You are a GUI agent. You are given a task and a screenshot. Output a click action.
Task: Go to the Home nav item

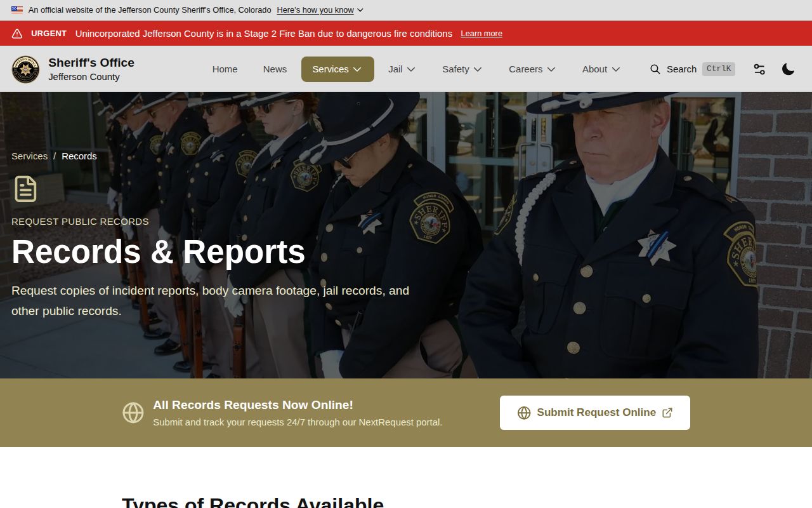(x=225, y=69)
